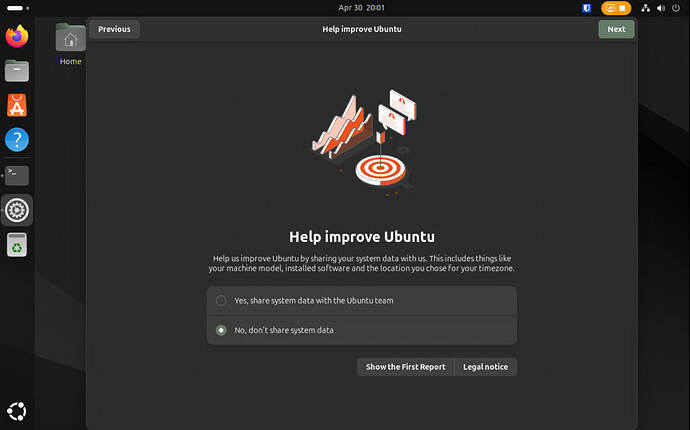Open Firefox from the dock

point(17,36)
